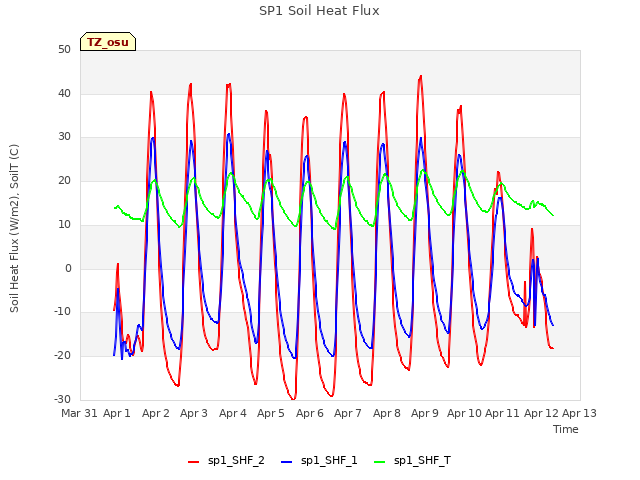
Task: Click the x-axis title Time
Action: pos(566,429)
